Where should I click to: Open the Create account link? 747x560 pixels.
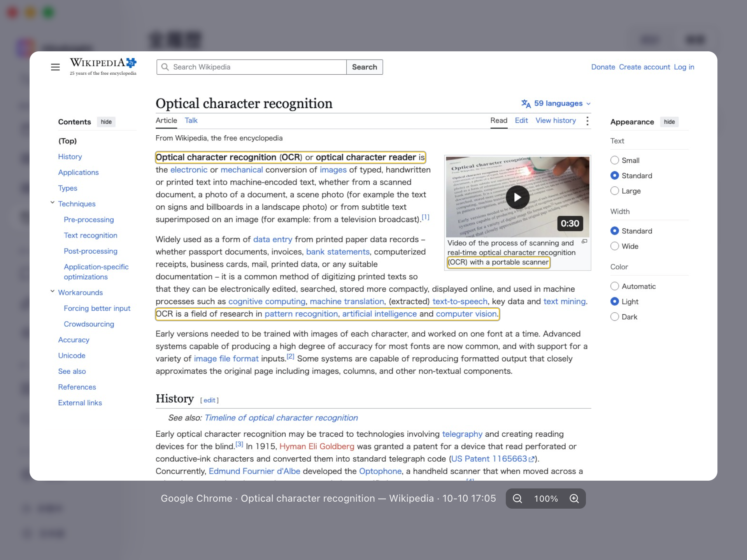644,67
